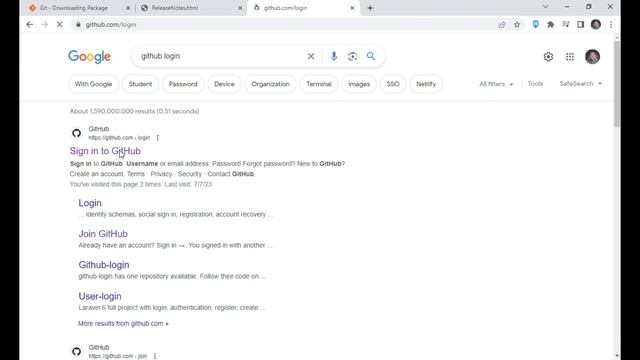640x360 pixels.
Task: Open the Extensions puzzle icon
Action: [x=551, y=24]
